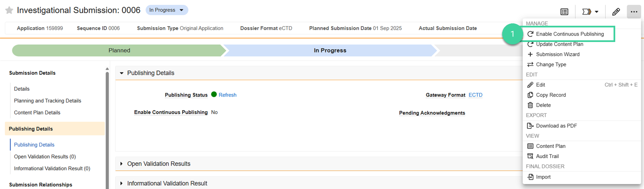Expand the Open Validation Results section
644x189 pixels.
point(121,164)
